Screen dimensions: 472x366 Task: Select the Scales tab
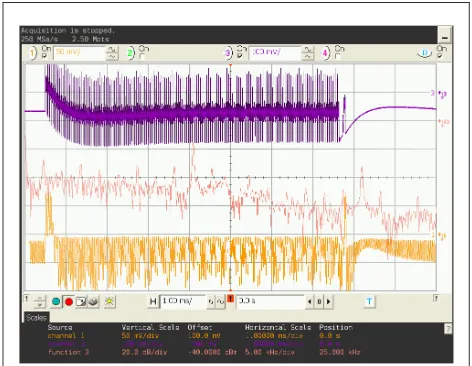point(36,317)
